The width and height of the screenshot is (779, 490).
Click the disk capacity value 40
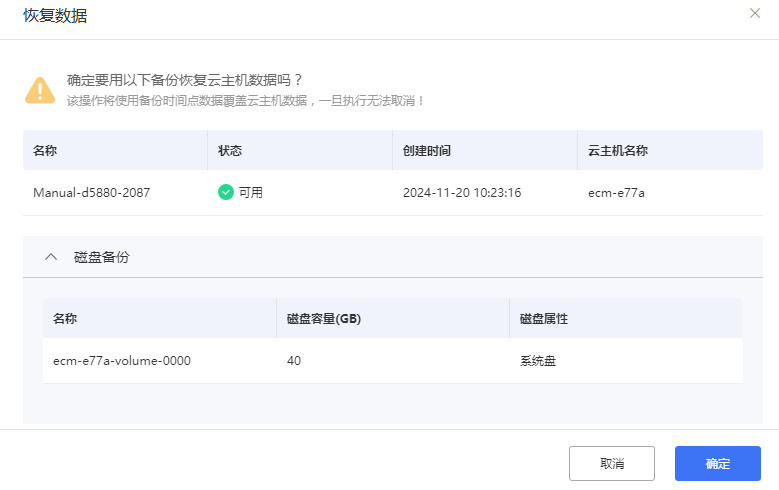point(294,360)
